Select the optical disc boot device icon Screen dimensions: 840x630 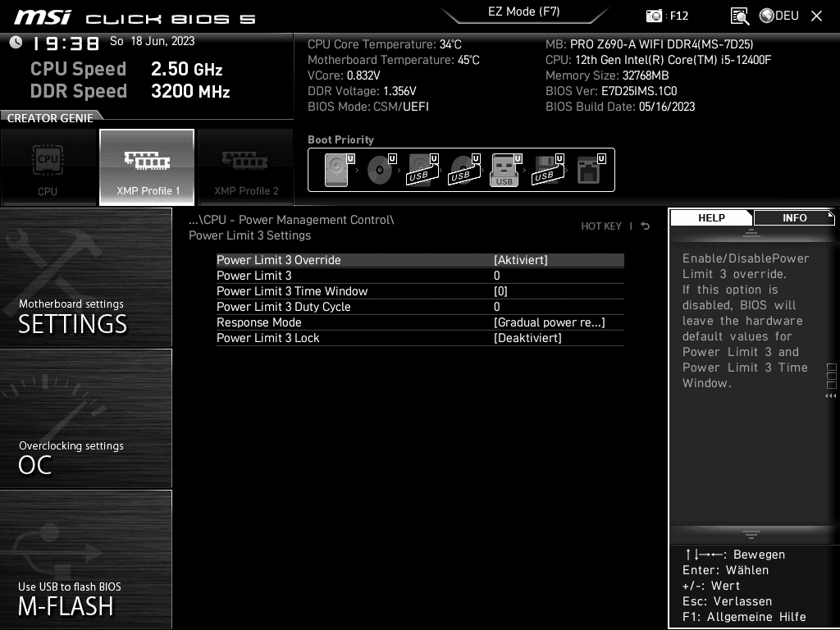(381, 170)
